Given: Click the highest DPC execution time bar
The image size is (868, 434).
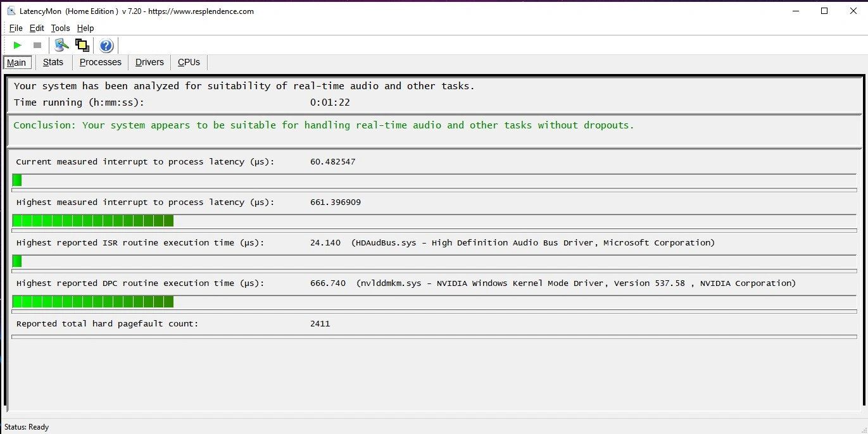Looking at the screenshot, I should click(x=434, y=302).
